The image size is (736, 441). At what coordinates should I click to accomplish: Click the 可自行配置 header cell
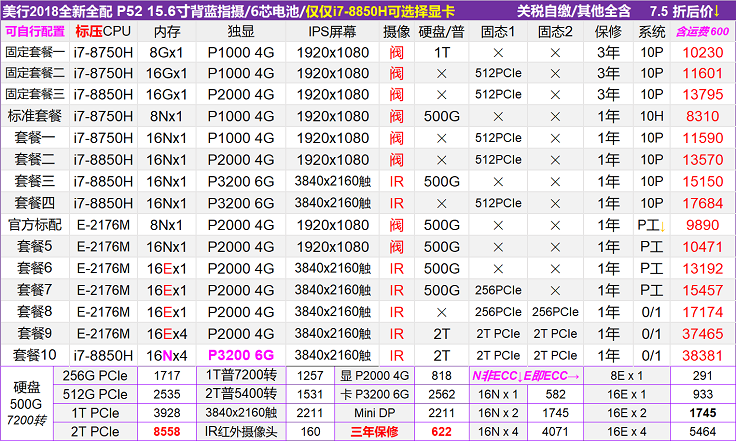pyautogui.click(x=35, y=31)
